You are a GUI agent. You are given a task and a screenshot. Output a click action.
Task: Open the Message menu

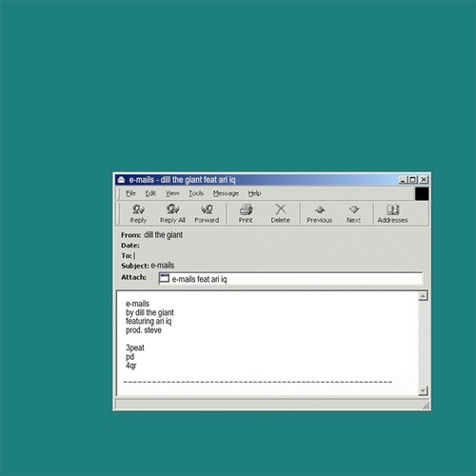coord(226,193)
